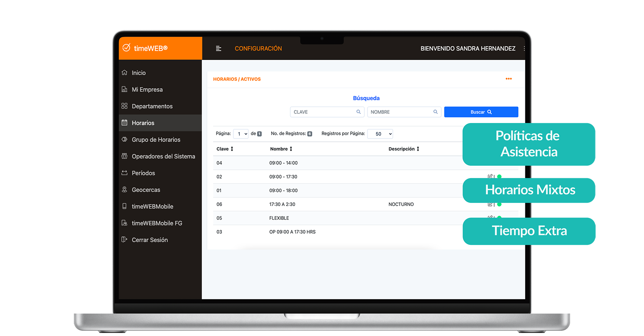The image size is (644, 336).
Task: Click the Búsqueda heading
Action: [366, 98]
